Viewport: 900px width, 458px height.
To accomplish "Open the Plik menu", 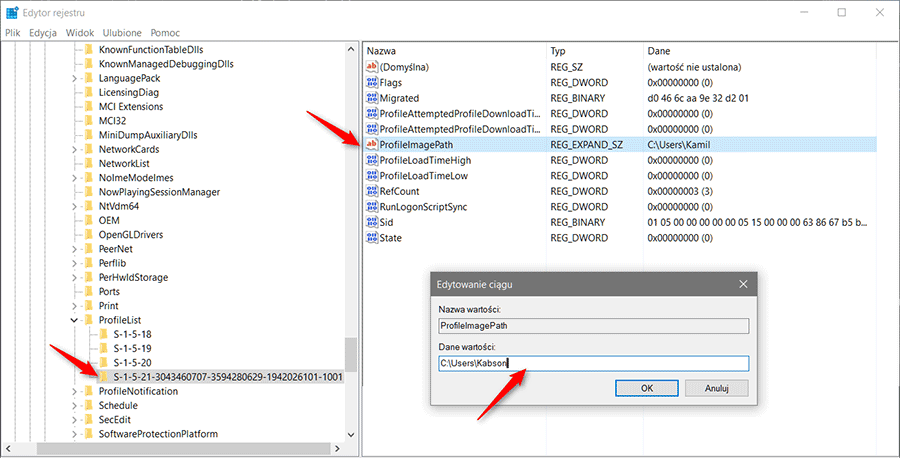I will point(13,33).
